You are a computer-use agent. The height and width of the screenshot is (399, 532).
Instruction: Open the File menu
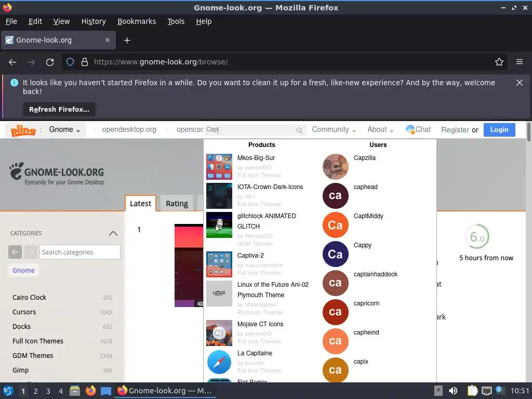11,21
